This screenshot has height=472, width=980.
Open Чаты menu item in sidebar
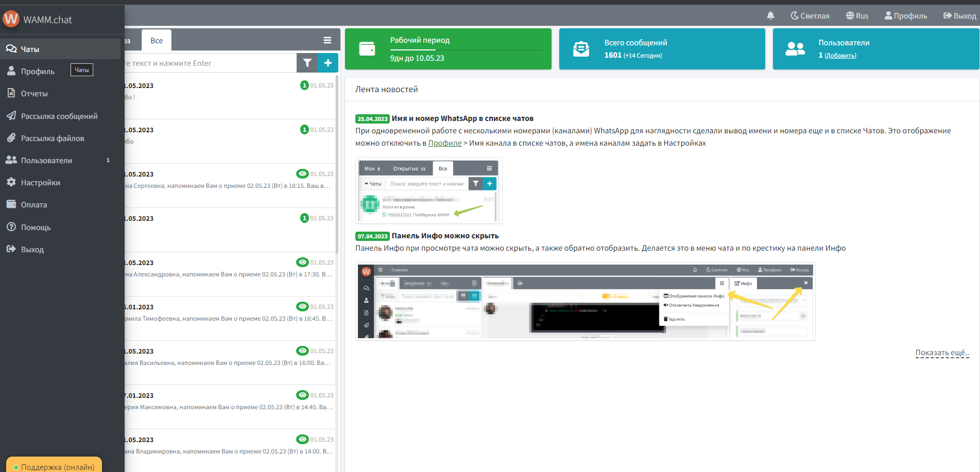pyautogui.click(x=30, y=49)
